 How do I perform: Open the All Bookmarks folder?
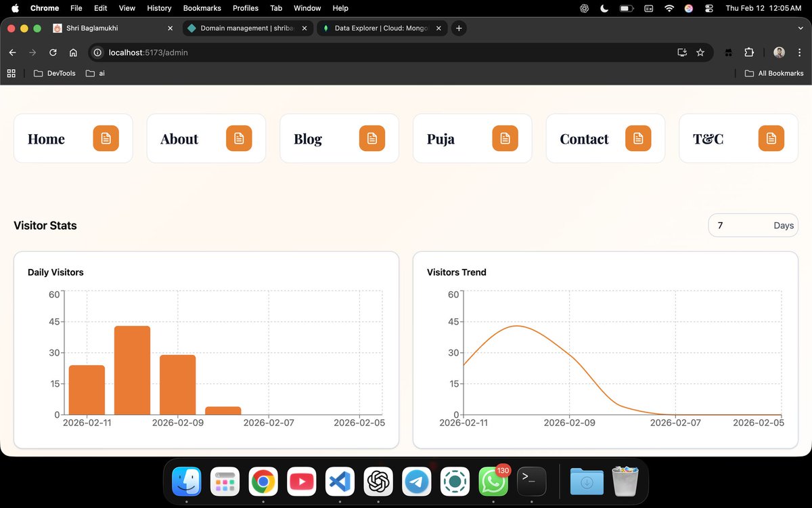click(x=774, y=73)
